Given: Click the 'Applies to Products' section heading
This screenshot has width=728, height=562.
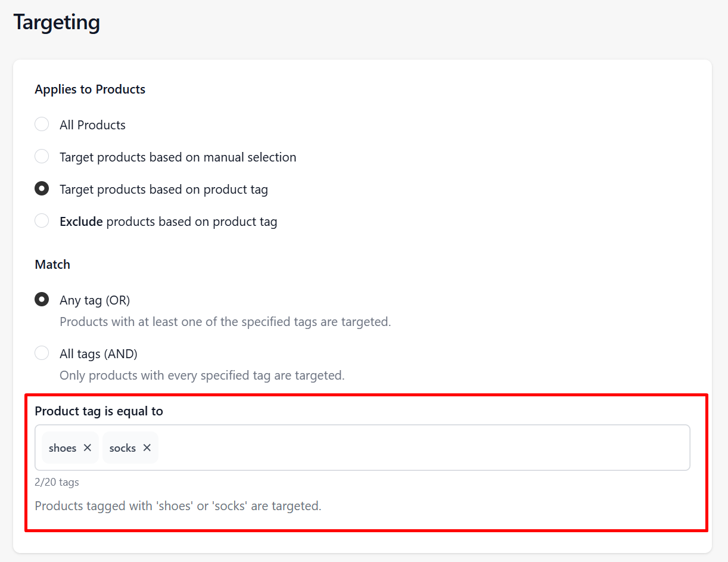Looking at the screenshot, I should click(90, 89).
